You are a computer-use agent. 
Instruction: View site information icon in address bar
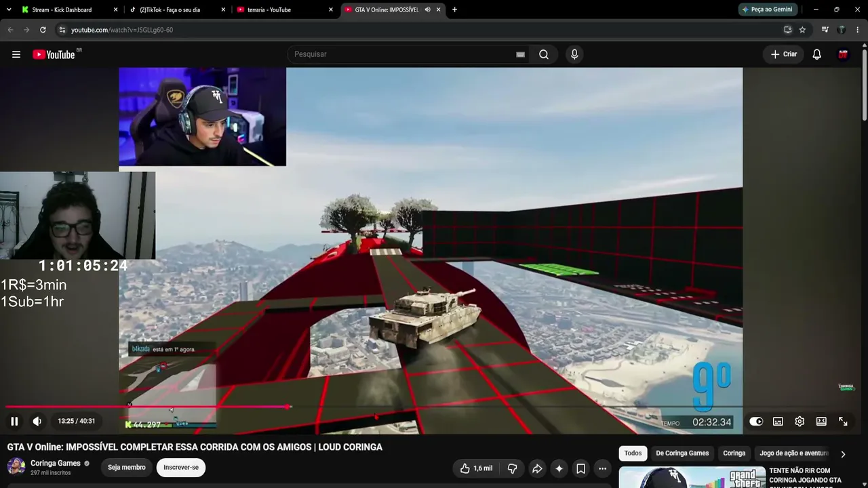click(62, 30)
